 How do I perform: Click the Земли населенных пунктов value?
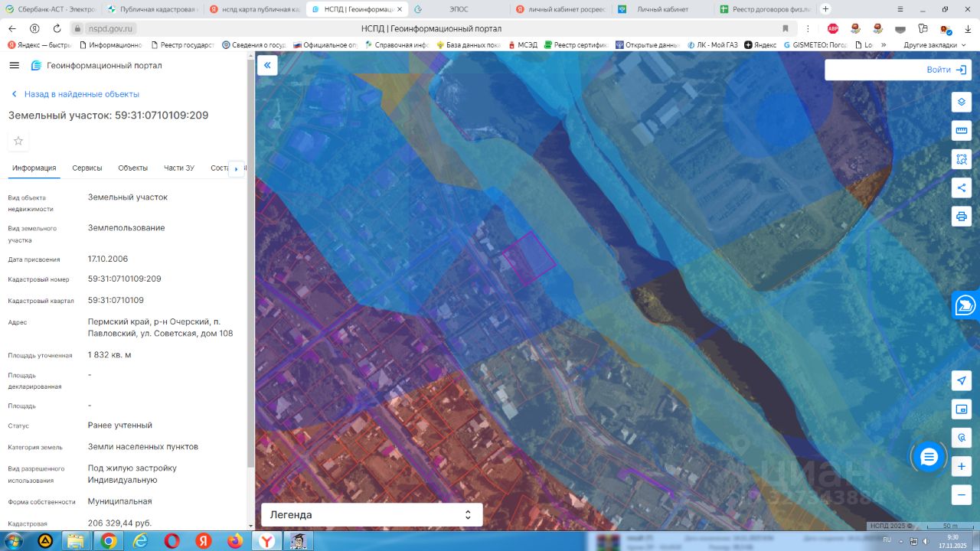tap(143, 446)
